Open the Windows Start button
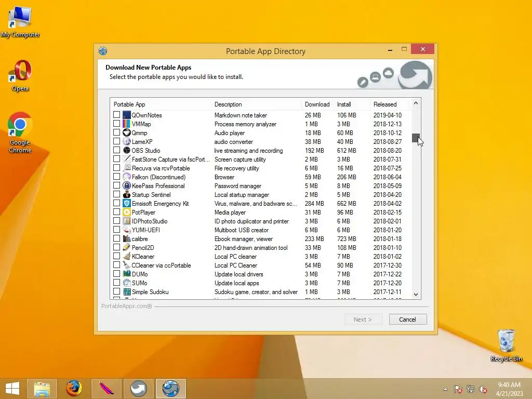 12,389
